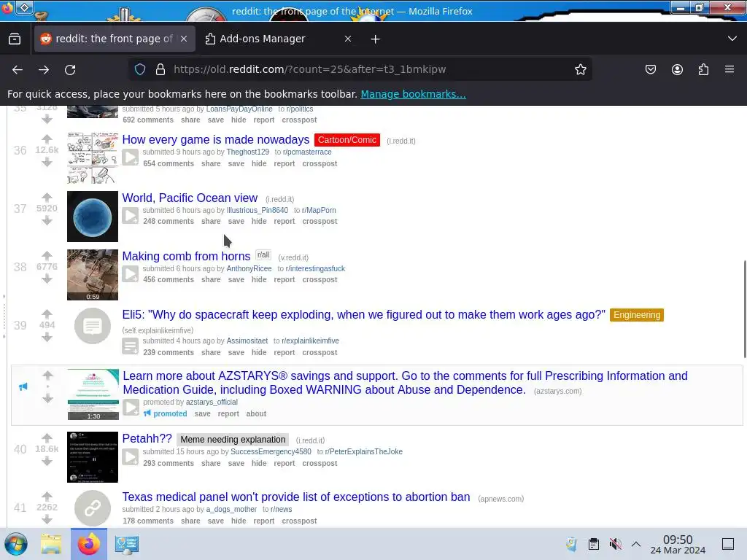This screenshot has height=560, width=747.
Task: Upvote 'World, Pacific Ocean view' post
Action: pos(47,197)
